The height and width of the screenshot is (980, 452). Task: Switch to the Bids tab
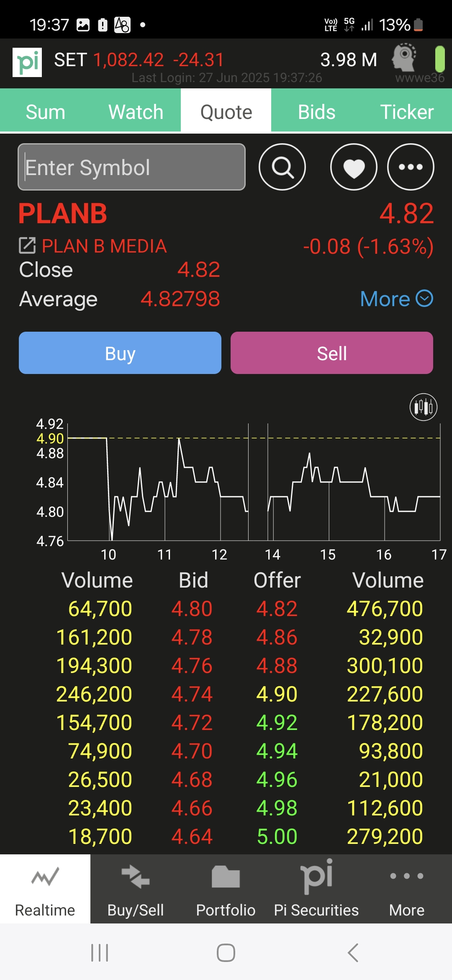click(x=316, y=111)
